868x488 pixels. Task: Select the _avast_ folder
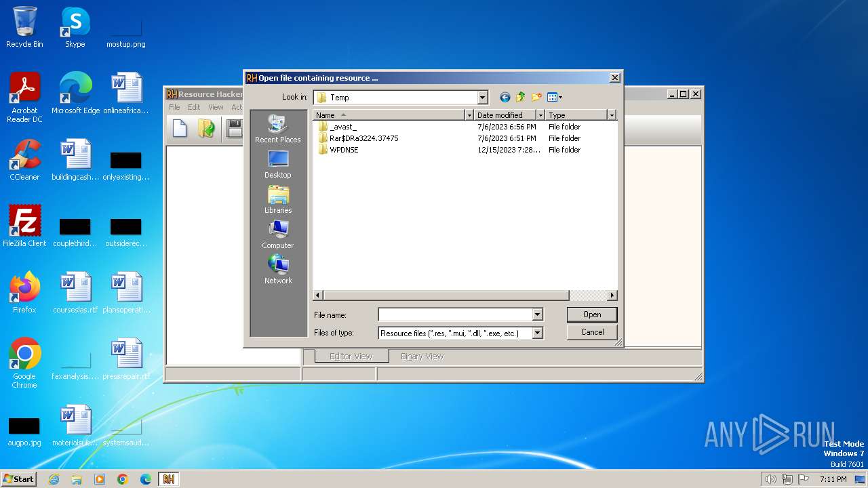click(342, 127)
